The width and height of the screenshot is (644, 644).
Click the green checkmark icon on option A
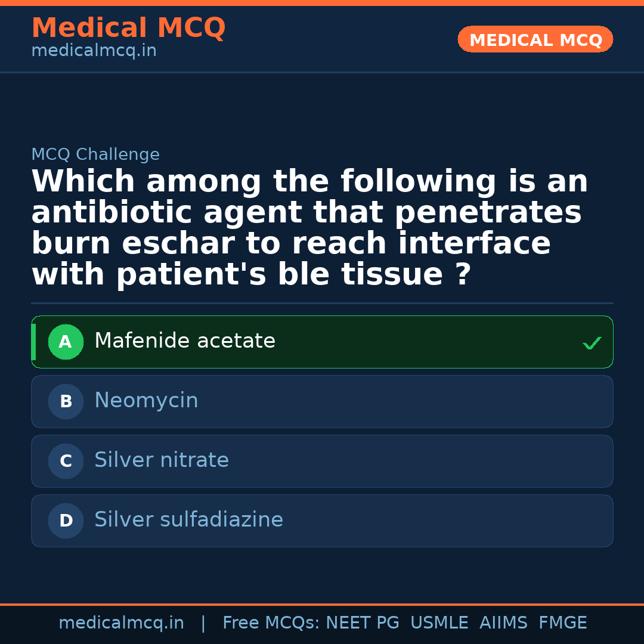pos(592,343)
